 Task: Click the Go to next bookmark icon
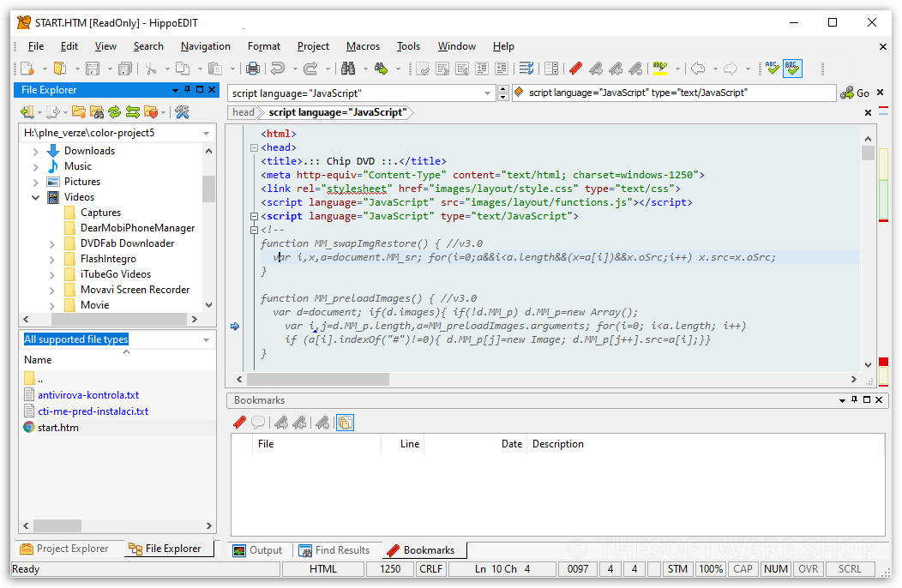pos(596,69)
